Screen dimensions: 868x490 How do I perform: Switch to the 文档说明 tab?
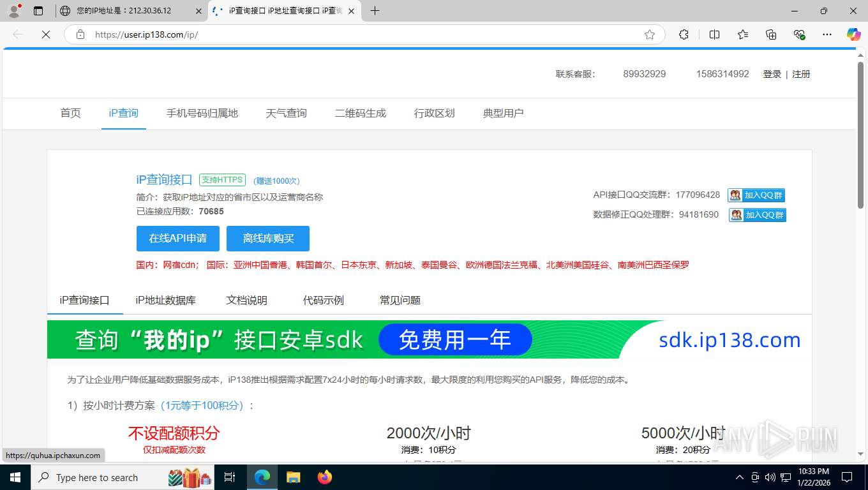(247, 300)
